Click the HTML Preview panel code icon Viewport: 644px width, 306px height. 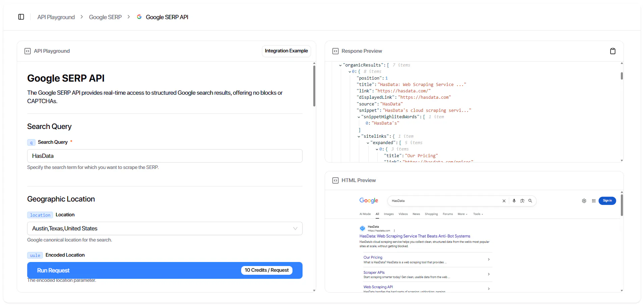click(335, 180)
